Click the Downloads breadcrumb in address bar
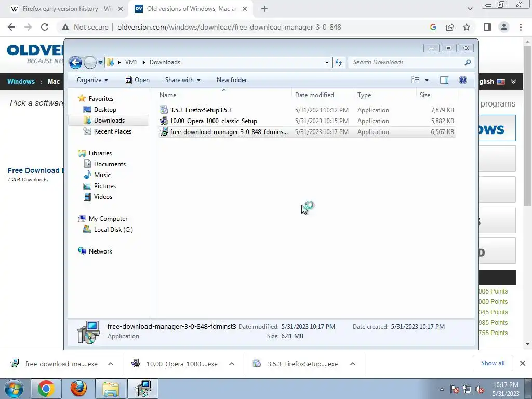 [165, 62]
